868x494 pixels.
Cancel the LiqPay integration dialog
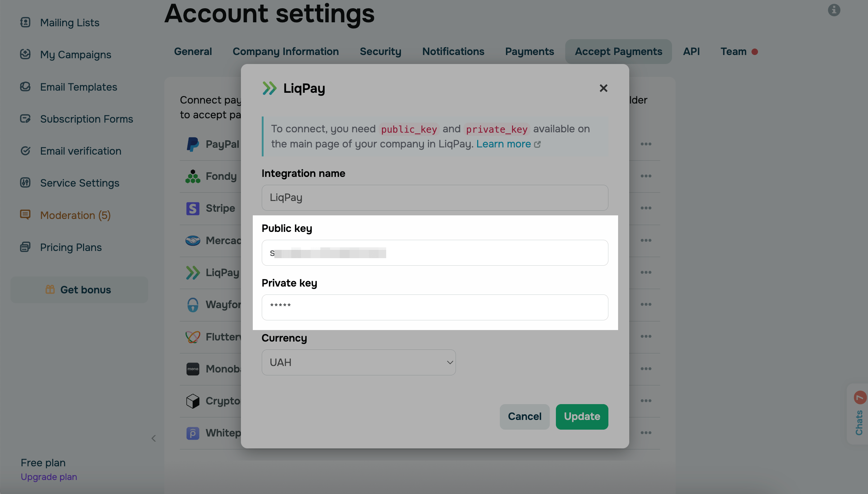(x=524, y=416)
